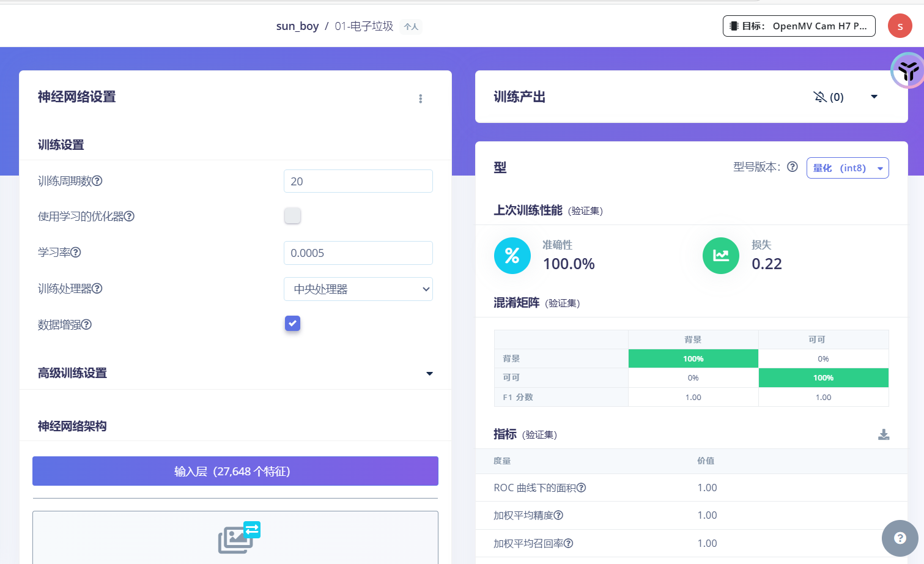This screenshot has width=924, height=564.
Task: Click the 混淆矩阵 heading
Action: 517,303
